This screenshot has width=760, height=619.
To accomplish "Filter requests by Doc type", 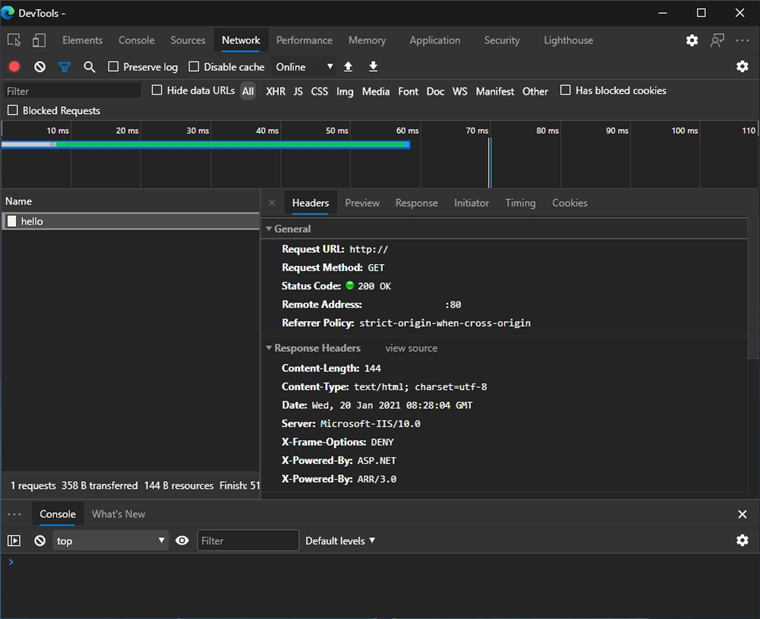I will 435,91.
